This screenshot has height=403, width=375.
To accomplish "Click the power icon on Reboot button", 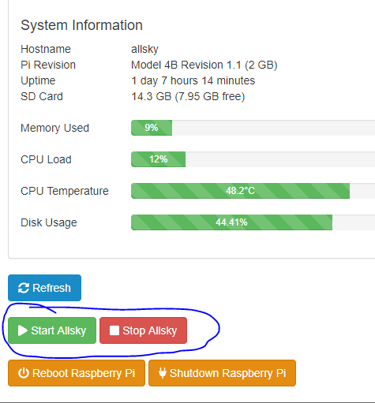I will point(23,373).
